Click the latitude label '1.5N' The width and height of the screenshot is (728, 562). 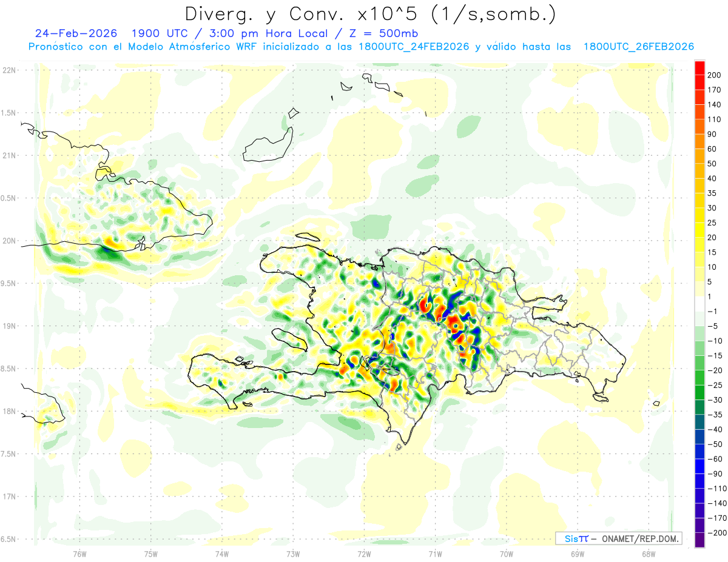8,113
